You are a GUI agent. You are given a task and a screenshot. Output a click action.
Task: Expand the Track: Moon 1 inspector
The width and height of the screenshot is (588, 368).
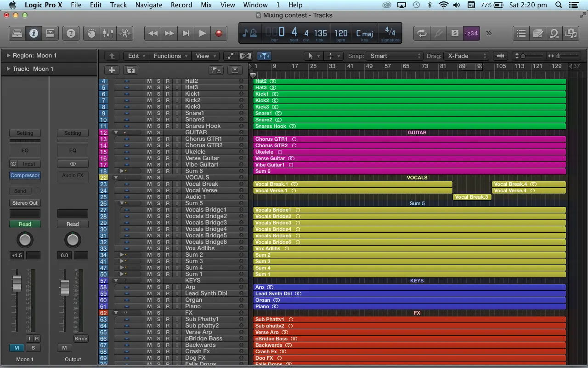pos(8,69)
